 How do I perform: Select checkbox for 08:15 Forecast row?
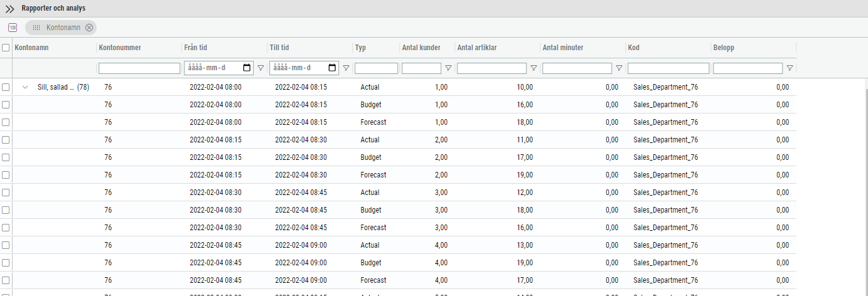tap(6, 175)
